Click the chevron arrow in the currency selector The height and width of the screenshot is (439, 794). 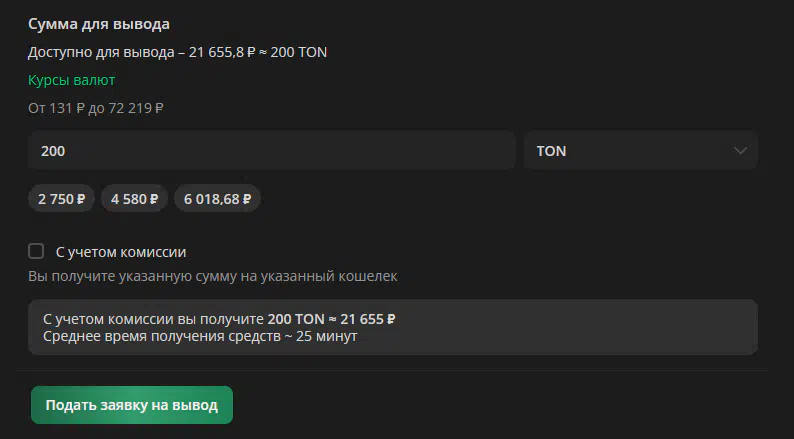tap(740, 151)
